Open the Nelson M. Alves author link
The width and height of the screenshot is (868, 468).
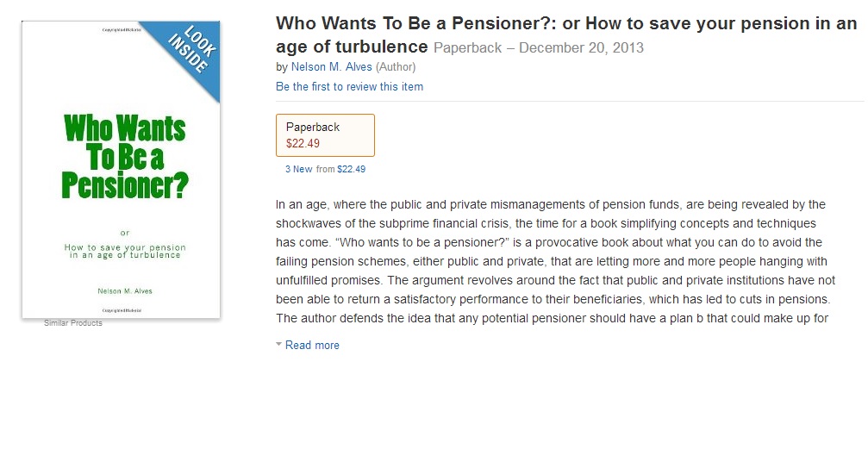pos(332,66)
